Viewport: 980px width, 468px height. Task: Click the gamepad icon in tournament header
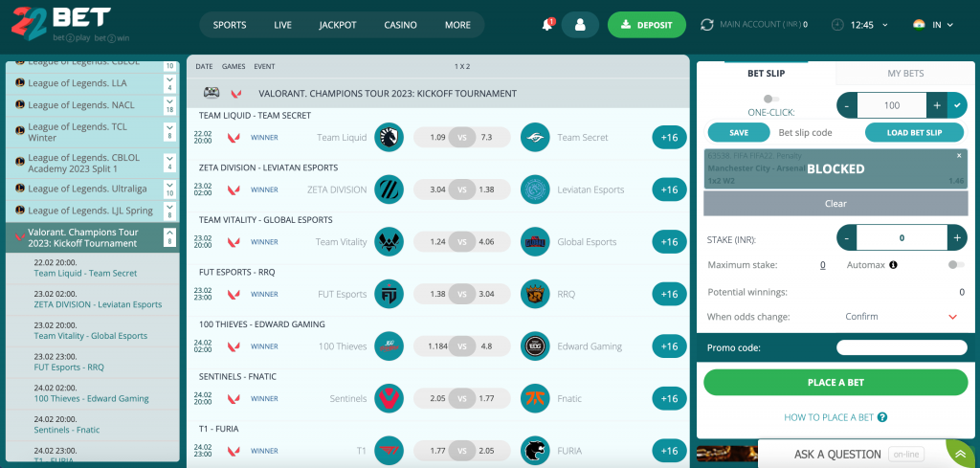point(212,93)
